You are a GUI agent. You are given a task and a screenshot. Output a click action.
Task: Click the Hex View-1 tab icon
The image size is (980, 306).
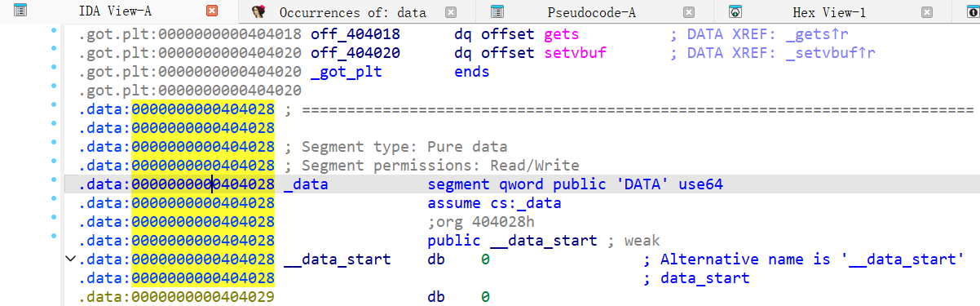point(735,12)
